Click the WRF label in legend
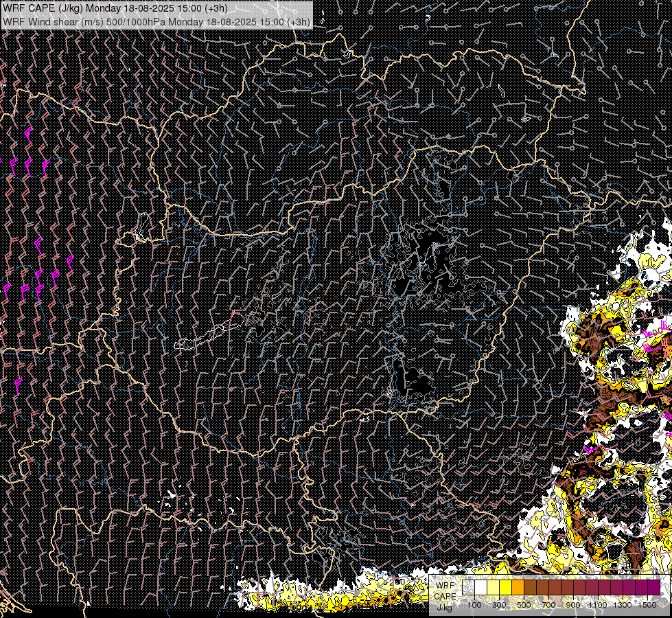Image resolution: width=672 pixels, height=618 pixels. click(x=445, y=586)
